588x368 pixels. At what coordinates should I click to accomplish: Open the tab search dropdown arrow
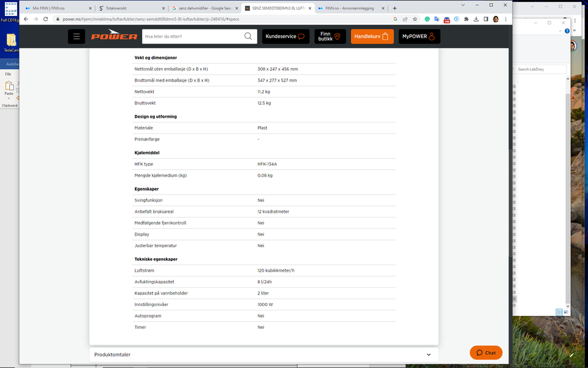tap(463, 6)
